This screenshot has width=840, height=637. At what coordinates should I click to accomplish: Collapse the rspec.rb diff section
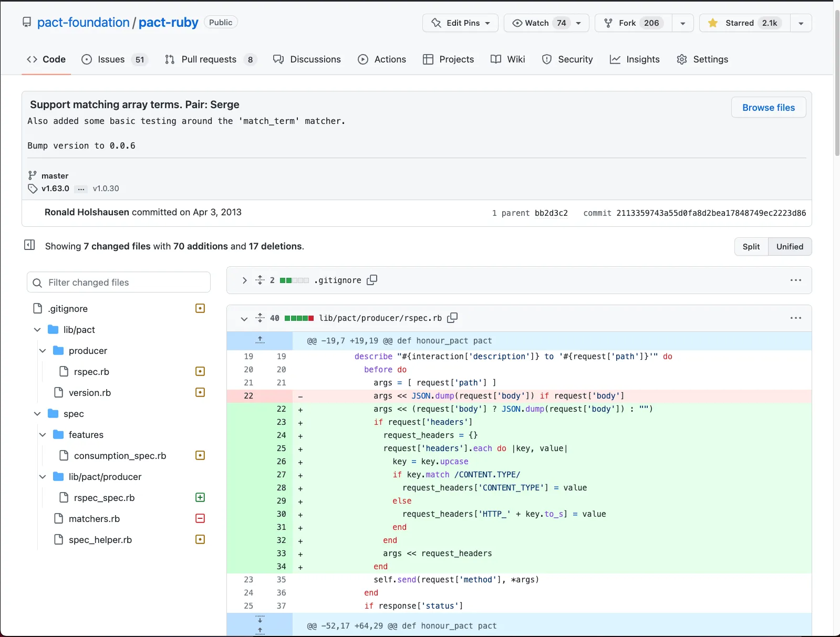(244, 318)
